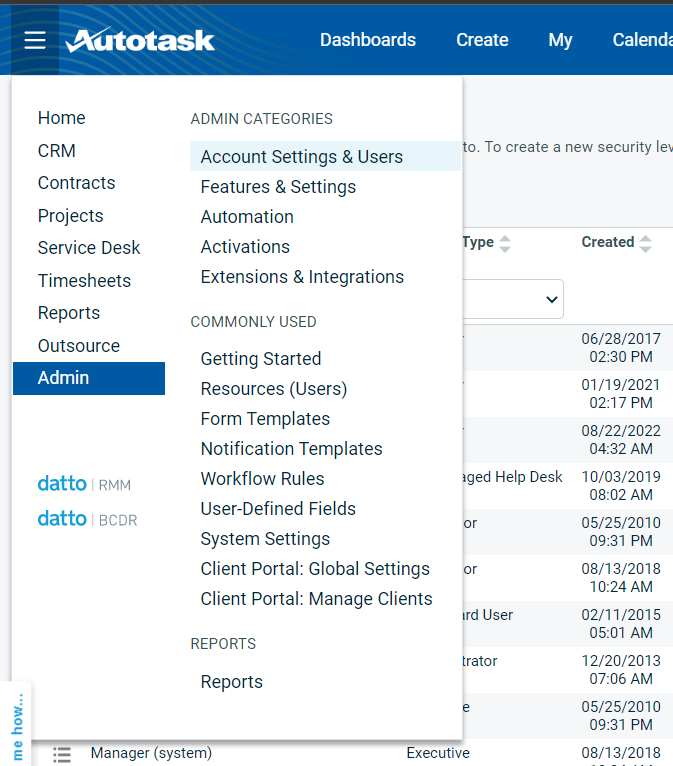This screenshot has width=673, height=766.
Task: Click the 08/22/2022 04:32 AM created date
Action: (x=621, y=440)
